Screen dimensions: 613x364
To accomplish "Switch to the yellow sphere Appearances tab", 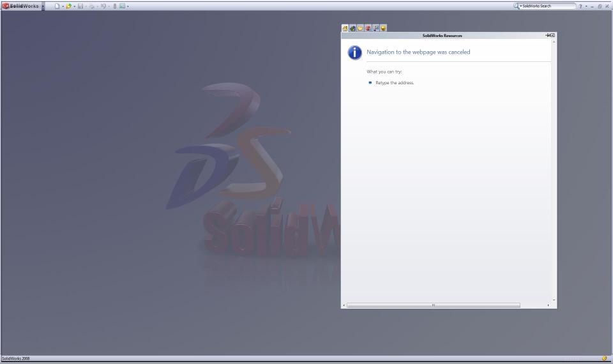I will [384, 28].
